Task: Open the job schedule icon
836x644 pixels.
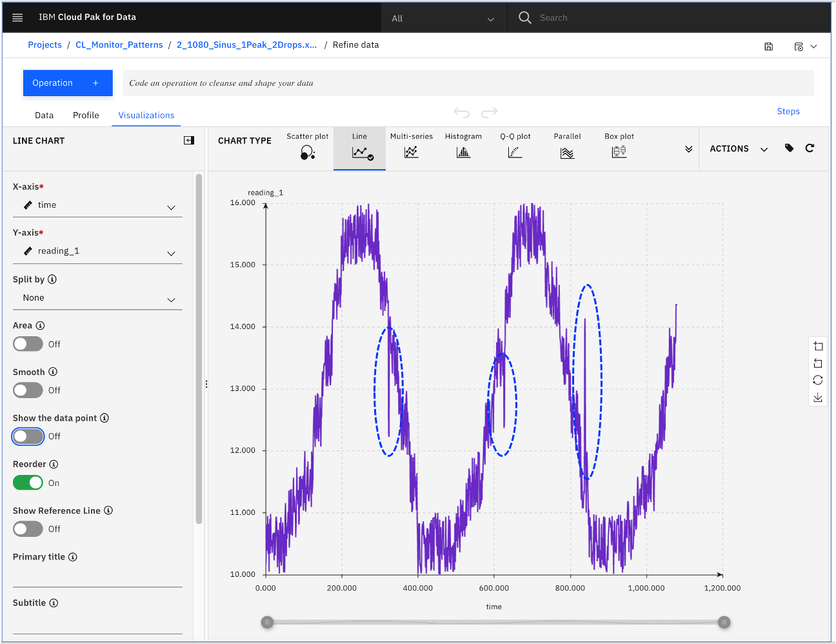Action: click(x=799, y=46)
